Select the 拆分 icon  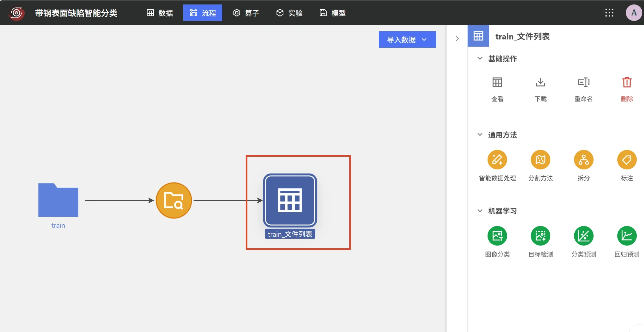coord(584,160)
